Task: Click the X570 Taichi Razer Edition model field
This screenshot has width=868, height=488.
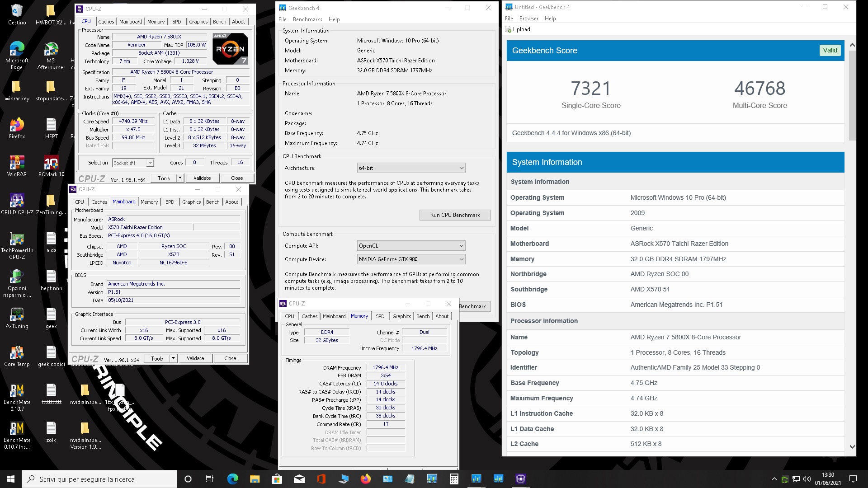Action: pyautogui.click(x=149, y=228)
